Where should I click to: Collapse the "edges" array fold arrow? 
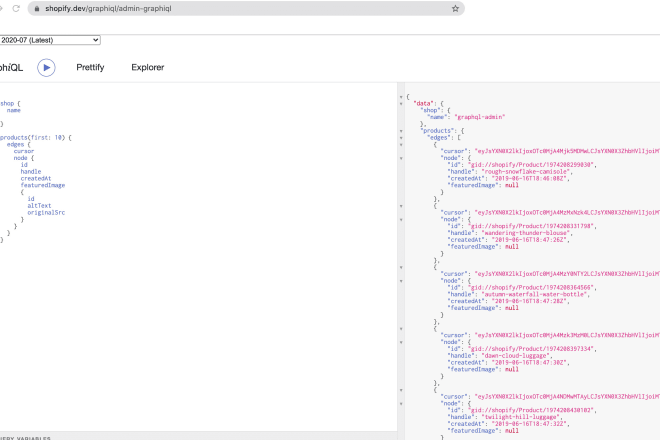(x=401, y=138)
